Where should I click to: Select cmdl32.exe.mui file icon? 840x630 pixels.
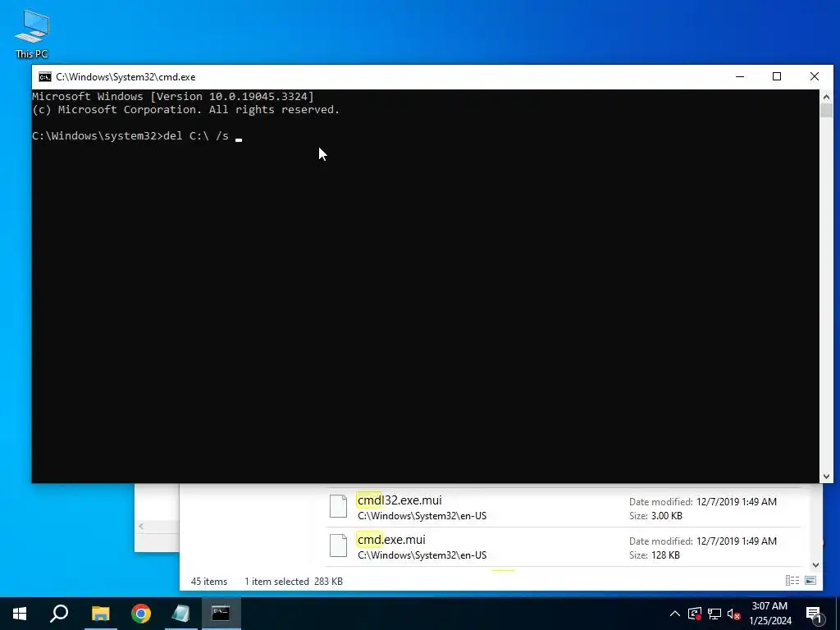pyautogui.click(x=338, y=506)
